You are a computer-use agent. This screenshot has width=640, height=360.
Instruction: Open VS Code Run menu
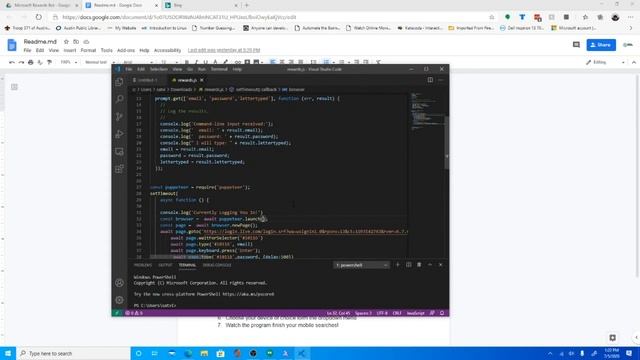tap(202, 69)
